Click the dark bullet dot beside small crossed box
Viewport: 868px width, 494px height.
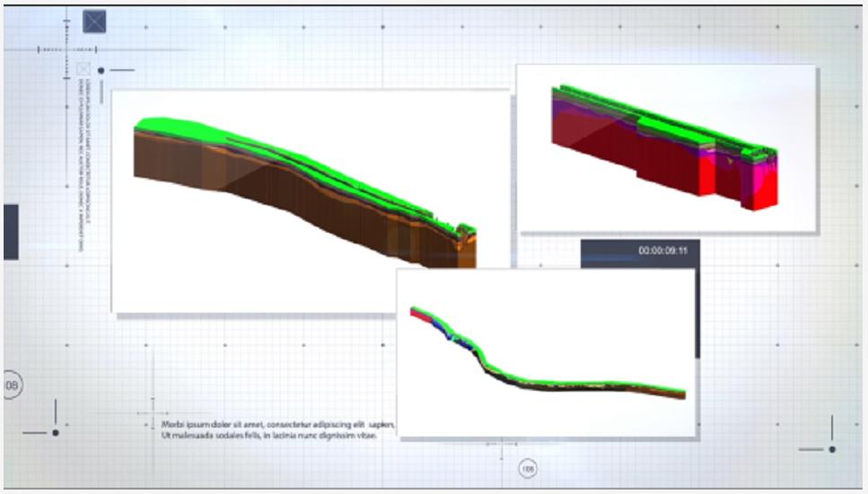[x=101, y=70]
